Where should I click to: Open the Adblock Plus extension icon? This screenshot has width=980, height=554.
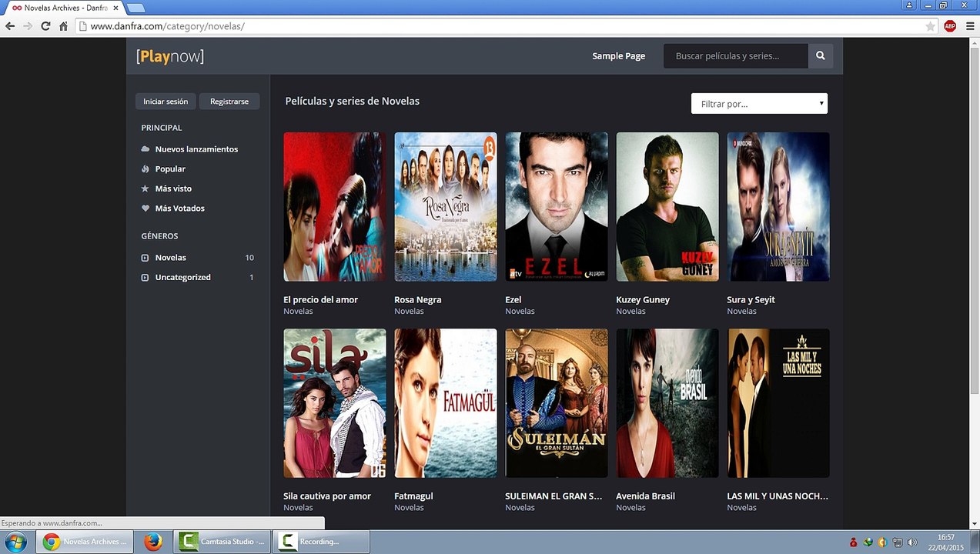(x=950, y=26)
